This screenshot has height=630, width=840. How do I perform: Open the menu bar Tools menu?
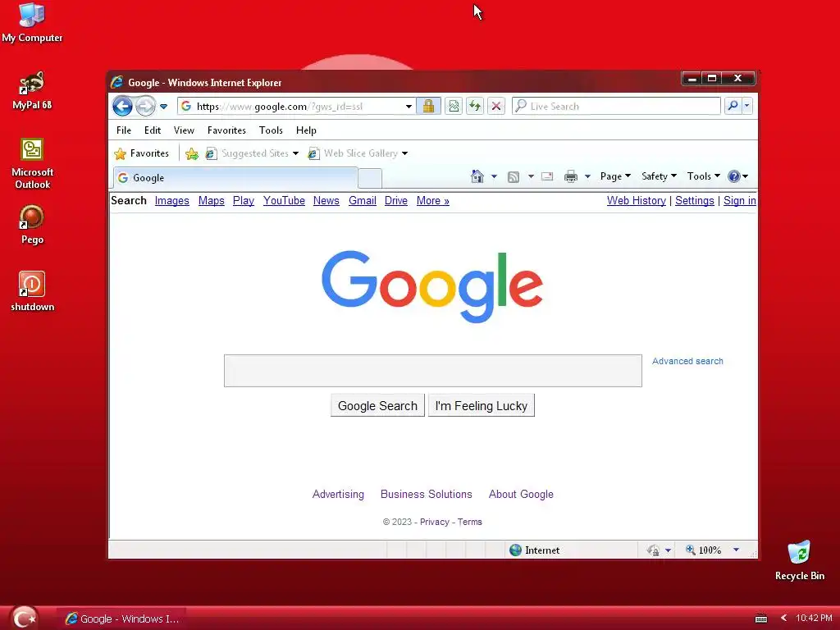click(x=271, y=130)
